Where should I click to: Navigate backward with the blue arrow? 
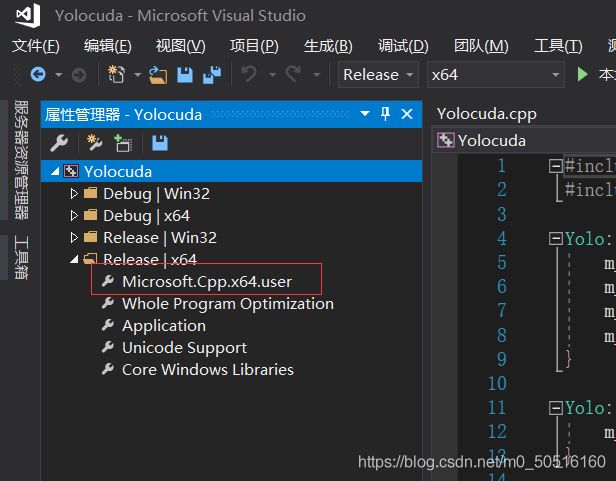pyautogui.click(x=38, y=74)
